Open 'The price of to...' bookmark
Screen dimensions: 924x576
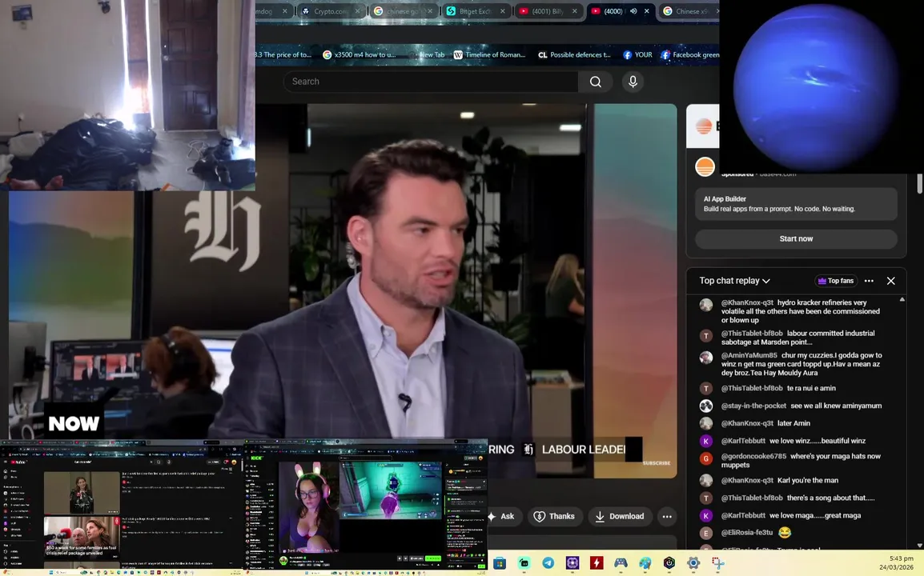click(283, 54)
